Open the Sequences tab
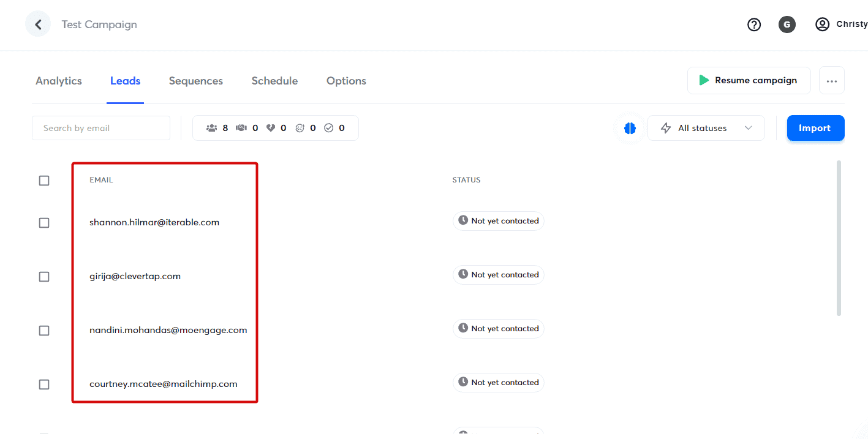The width and height of the screenshot is (868, 439). pos(196,81)
